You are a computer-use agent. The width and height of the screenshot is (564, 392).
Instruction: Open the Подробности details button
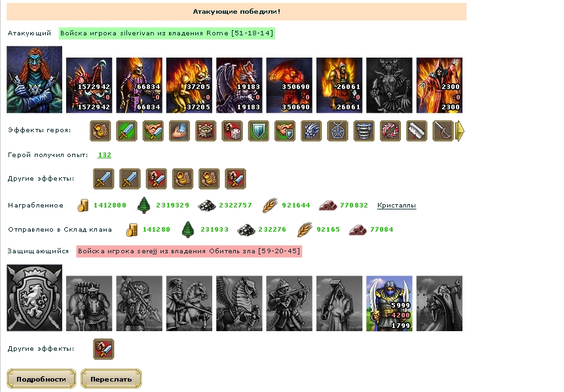tap(41, 379)
